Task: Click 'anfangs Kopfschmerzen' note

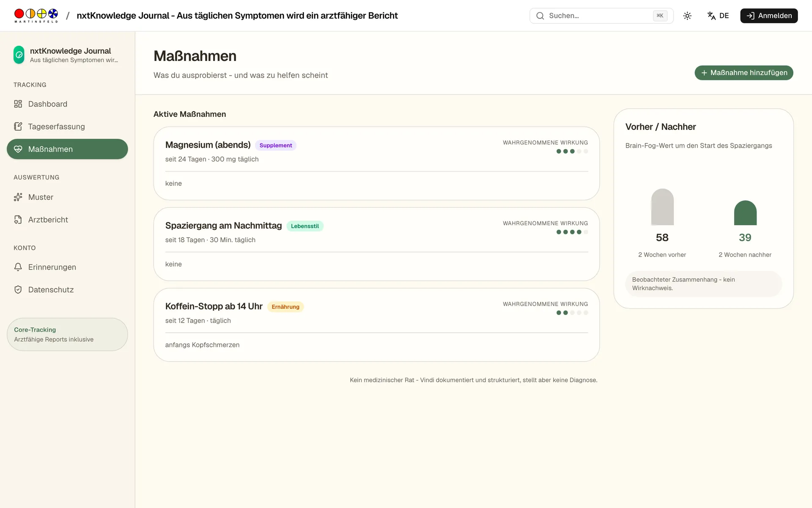Action: click(202, 345)
